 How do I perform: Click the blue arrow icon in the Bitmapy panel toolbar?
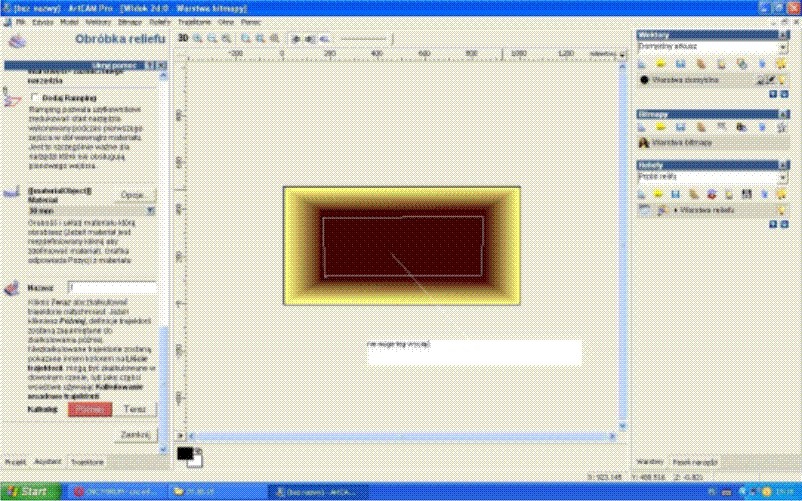coord(762,127)
